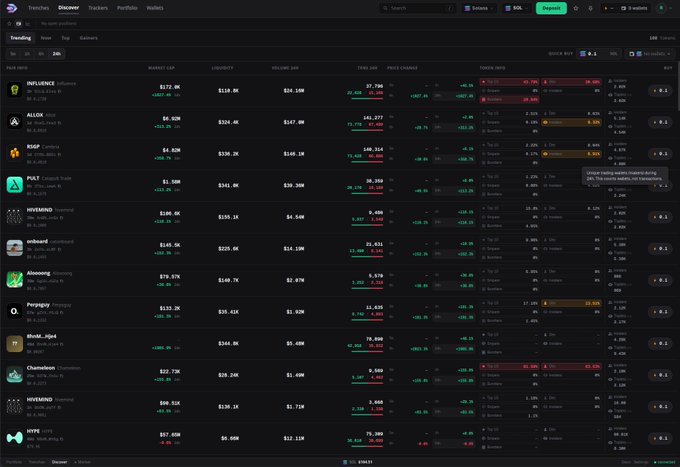Click the HYPE token logo
The width and height of the screenshot is (680, 467).
[x=14, y=438]
